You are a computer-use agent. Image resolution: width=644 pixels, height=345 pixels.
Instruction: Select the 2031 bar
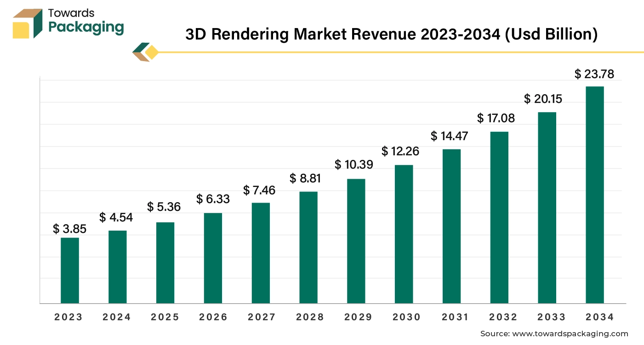(451, 226)
